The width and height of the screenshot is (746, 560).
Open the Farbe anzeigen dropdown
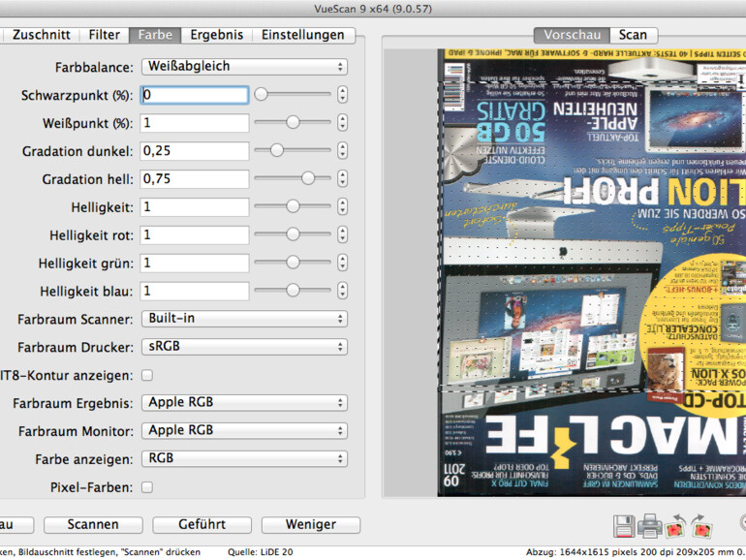pyautogui.click(x=244, y=458)
